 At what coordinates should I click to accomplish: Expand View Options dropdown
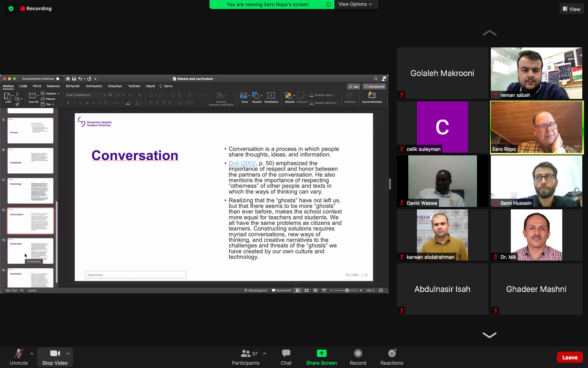pyautogui.click(x=355, y=4)
